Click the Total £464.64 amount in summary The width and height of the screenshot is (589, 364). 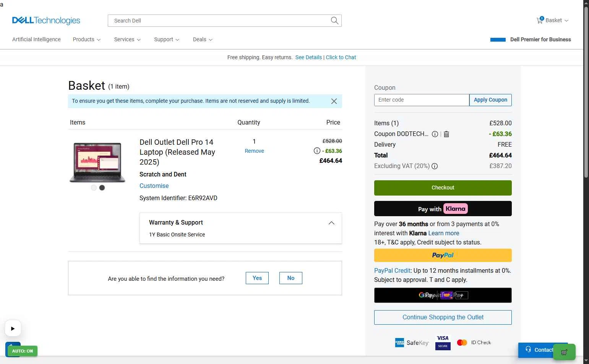point(500,155)
